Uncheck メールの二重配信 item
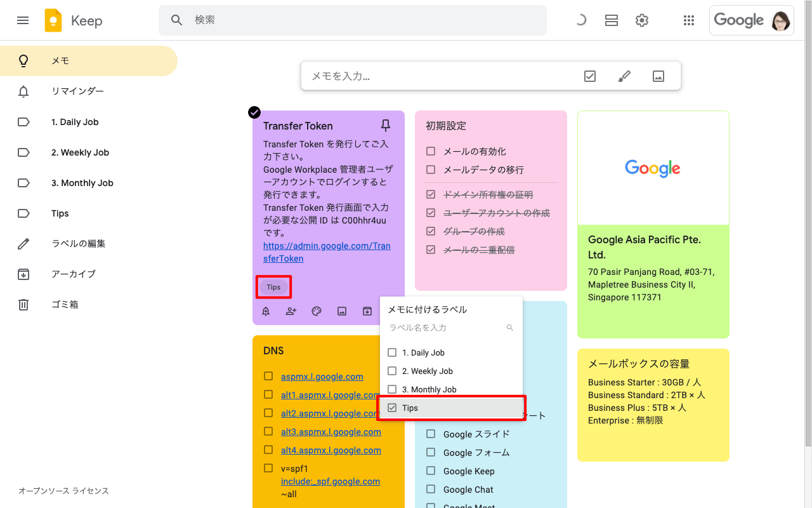The width and height of the screenshot is (812, 508). [431, 250]
